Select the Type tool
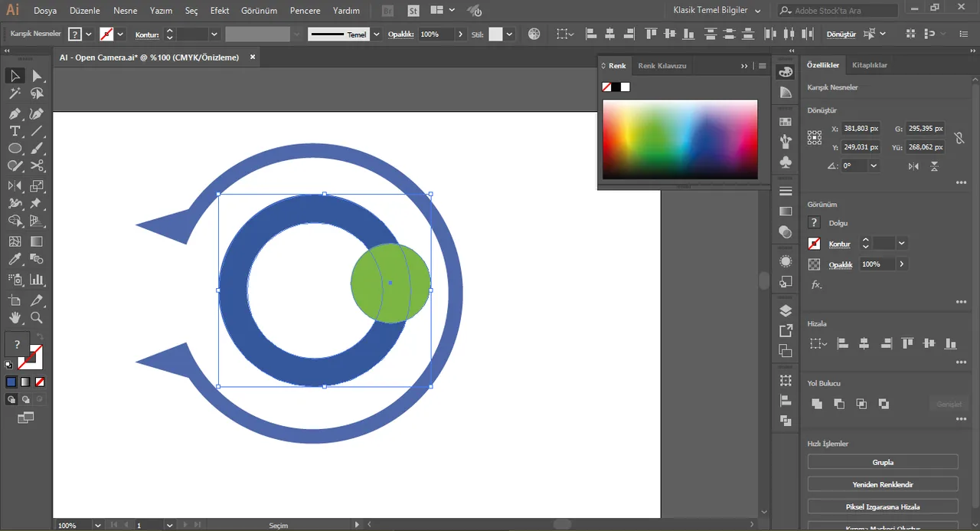Image resolution: width=980 pixels, height=531 pixels. point(15,131)
